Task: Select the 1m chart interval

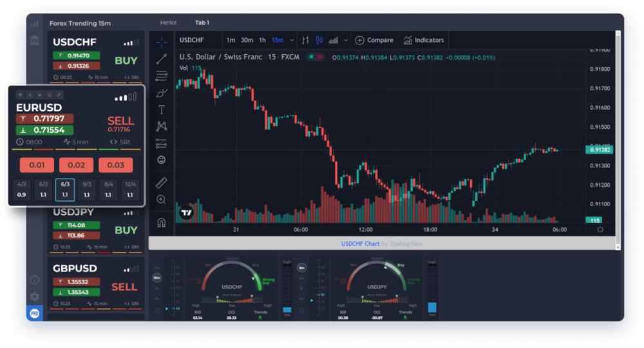Action: coord(231,40)
